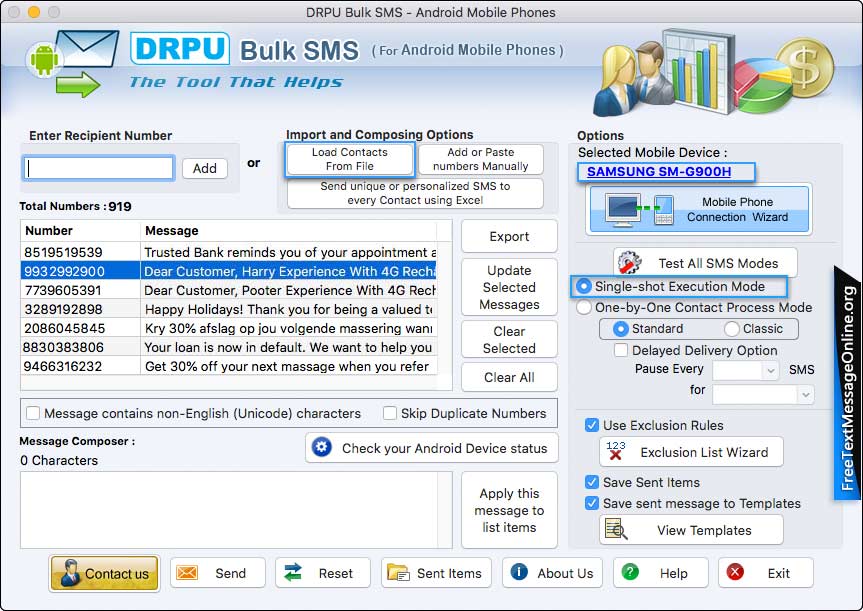Uncheck Save Sent Items
863x611 pixels.
tap(592, 482)
